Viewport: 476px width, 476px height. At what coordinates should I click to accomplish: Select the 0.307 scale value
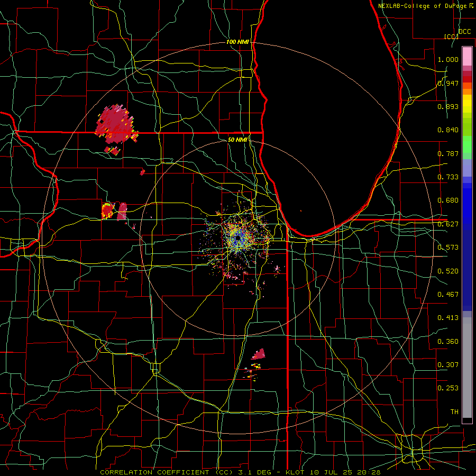(448, 365)
